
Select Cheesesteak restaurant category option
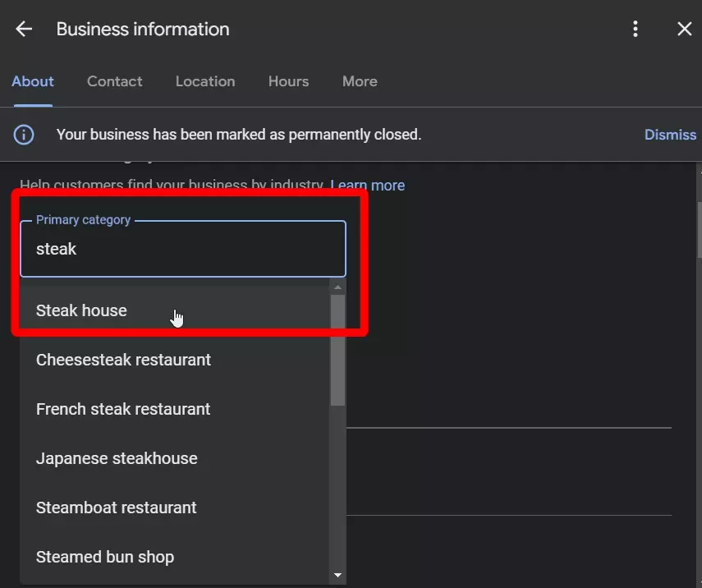124,360
